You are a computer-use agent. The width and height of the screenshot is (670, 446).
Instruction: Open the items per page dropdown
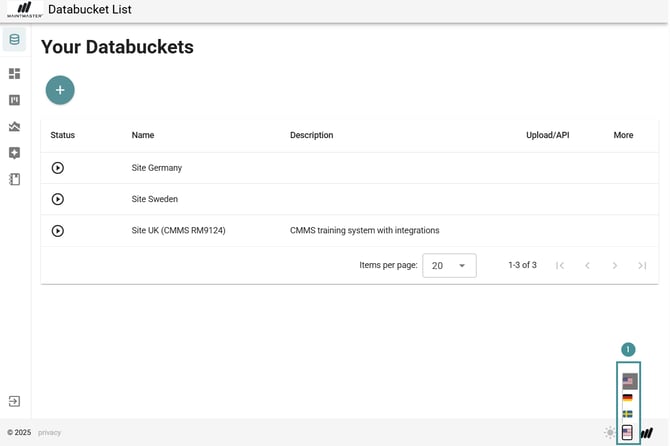449,265
